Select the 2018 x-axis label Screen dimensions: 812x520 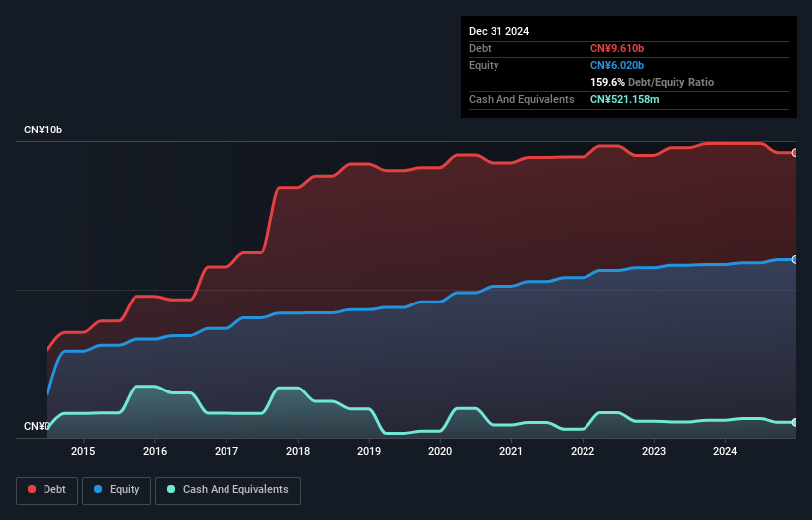point(298,451)
